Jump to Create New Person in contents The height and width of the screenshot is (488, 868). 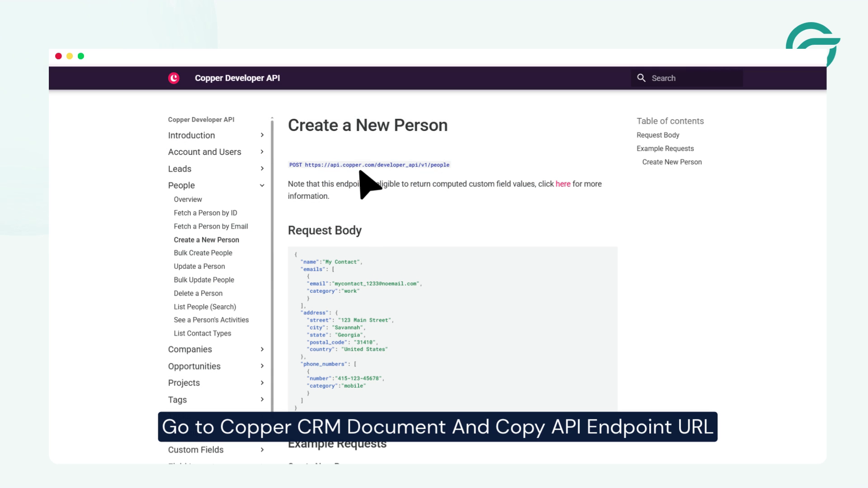pos(672,162)
